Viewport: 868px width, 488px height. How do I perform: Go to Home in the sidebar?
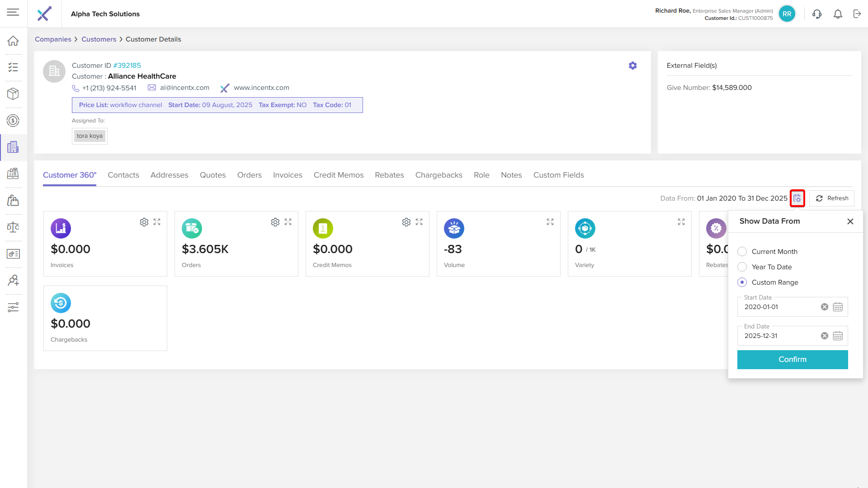click(x=13, y=41)
